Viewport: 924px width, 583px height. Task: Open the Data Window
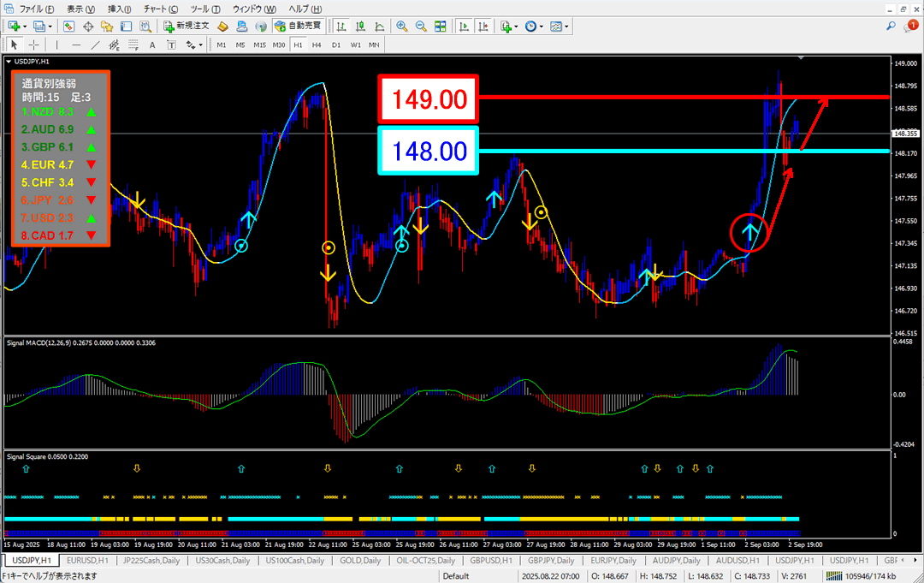click(88, 27)
